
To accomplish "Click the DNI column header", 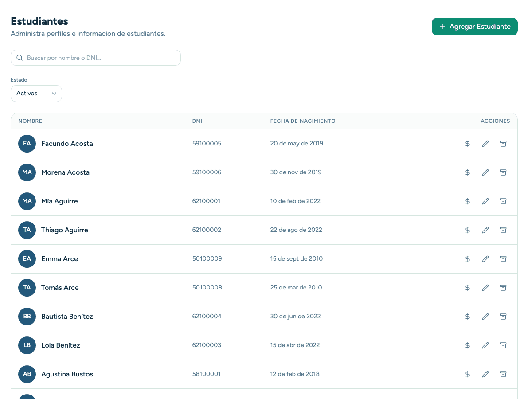I will pyautogui.click(x=197, y=121).
